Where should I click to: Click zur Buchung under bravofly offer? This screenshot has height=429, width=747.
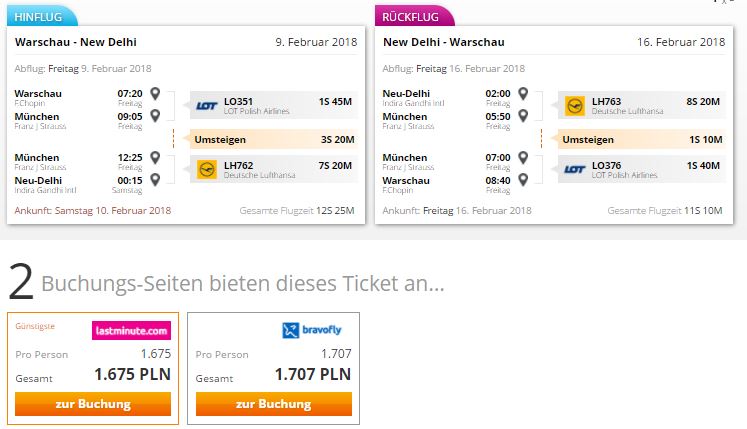click(x=274, y=404)
